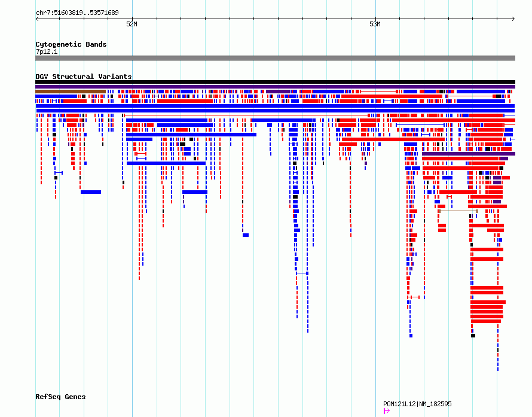This screenshot has width=532, height=417.
Task: Click the magenta POM121L12 gene arrow glyph
Action: [386, 411]
